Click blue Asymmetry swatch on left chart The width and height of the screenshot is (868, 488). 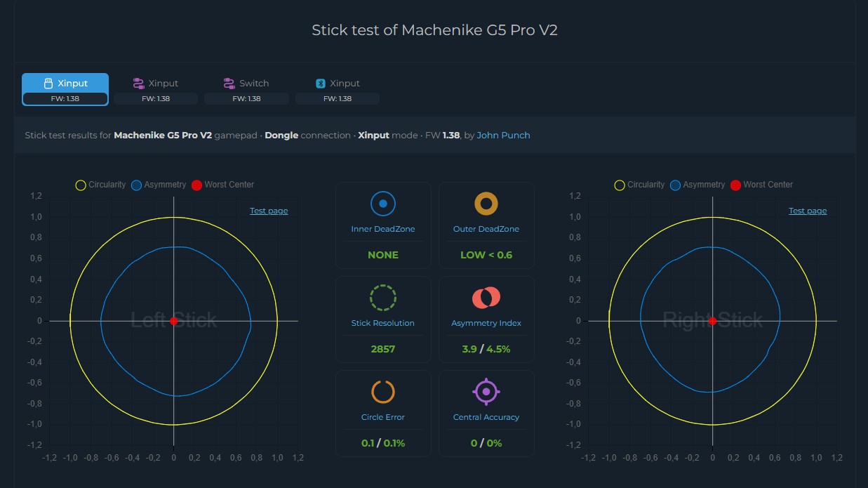tap(136, 185)
